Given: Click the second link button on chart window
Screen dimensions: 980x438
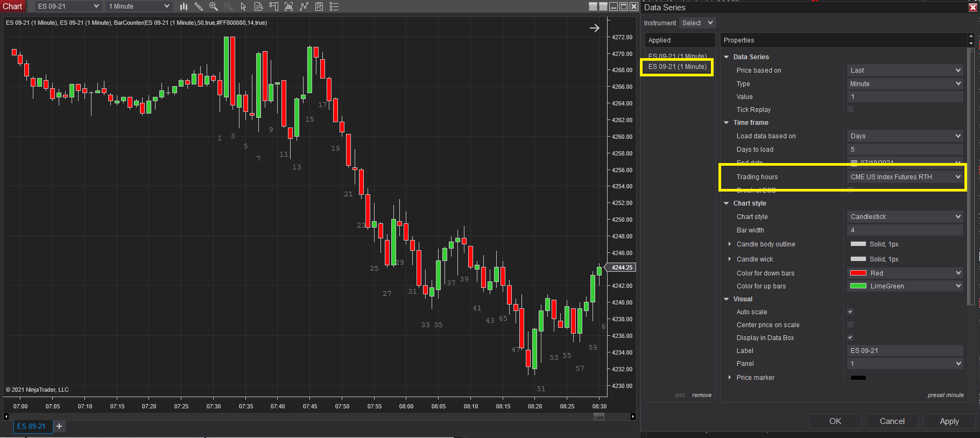Looking at the screenshot, I should (603, 6).
